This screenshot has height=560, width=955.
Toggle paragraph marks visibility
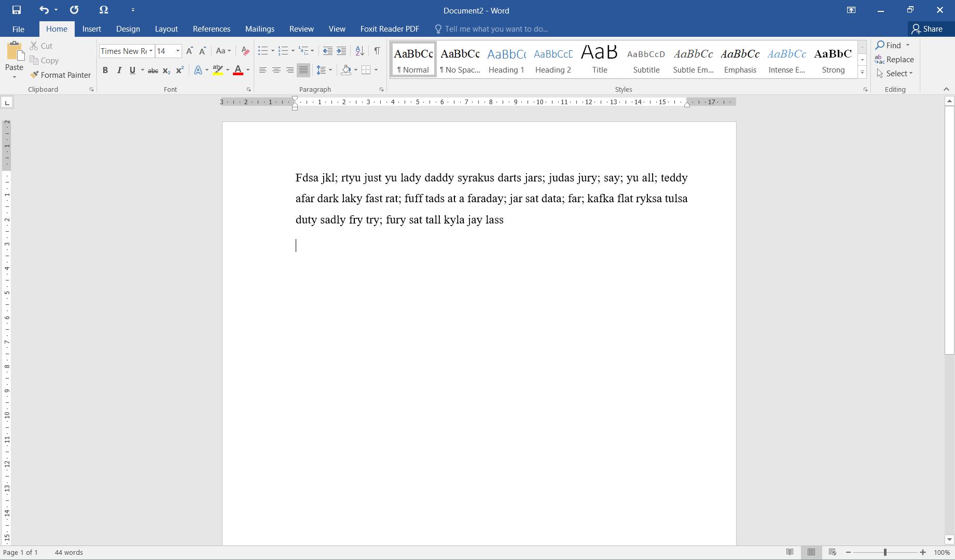(377, 51)
